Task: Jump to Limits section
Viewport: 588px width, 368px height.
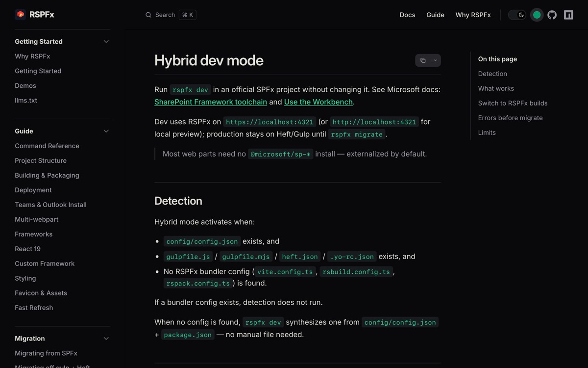Action: [x=487, y=132]
